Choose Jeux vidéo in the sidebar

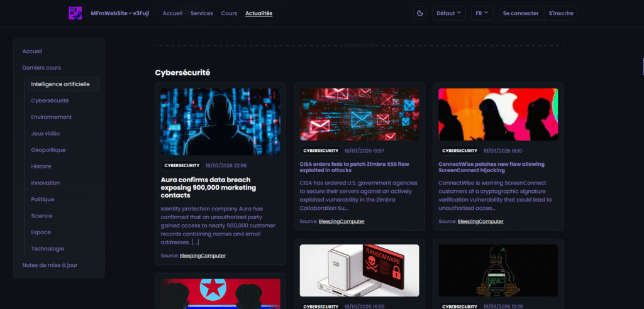[x=45, y=133]
